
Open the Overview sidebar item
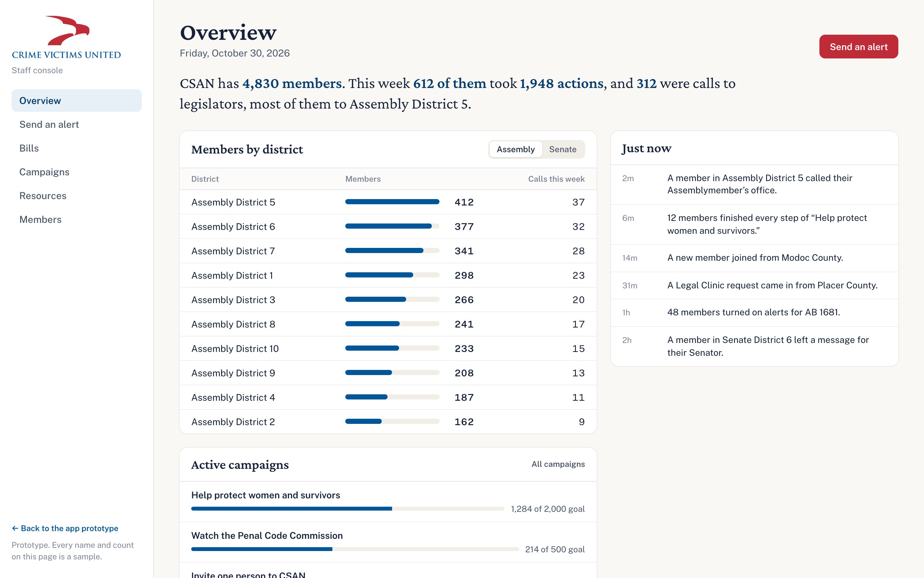[76, 101]
